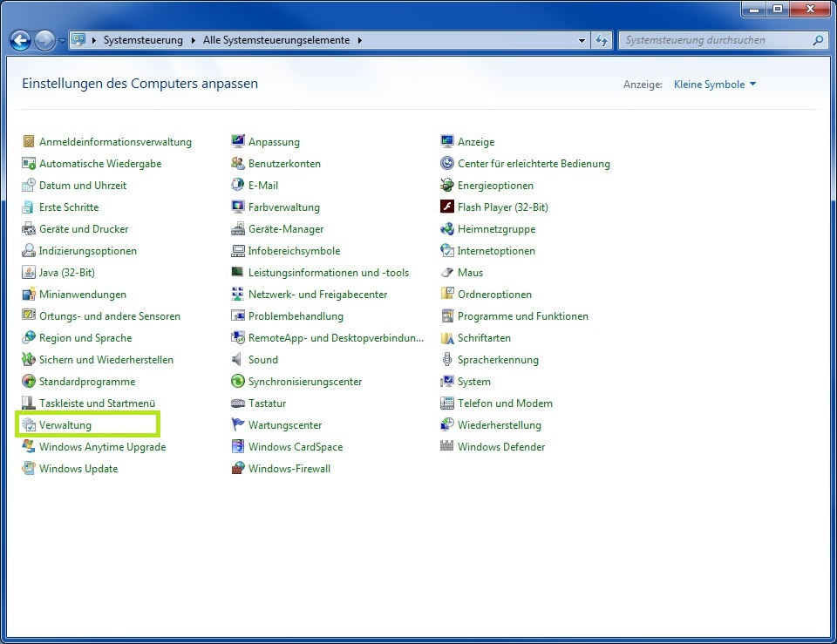Open Tastatur link
This screenshot has height=644, width=837.
[268, 403]
